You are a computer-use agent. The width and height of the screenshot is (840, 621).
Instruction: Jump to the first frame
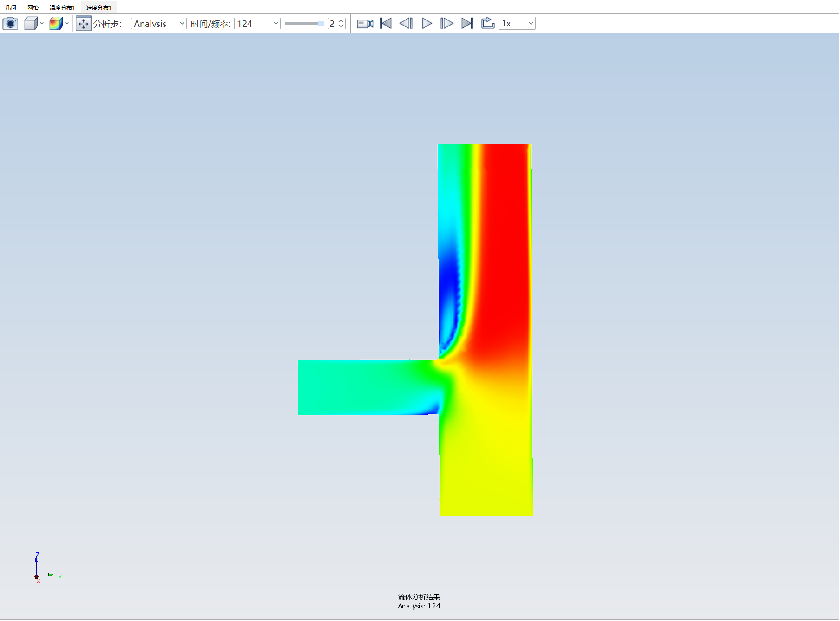click(x=386, y=24)
